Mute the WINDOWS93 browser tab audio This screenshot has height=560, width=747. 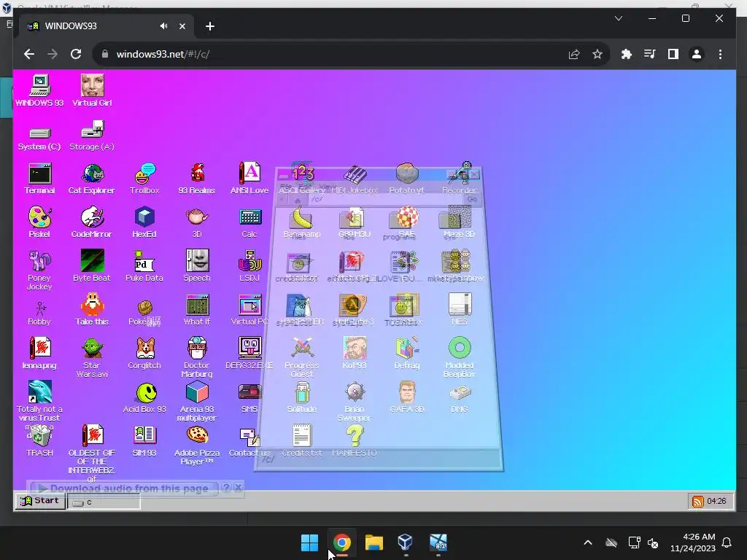164,26
